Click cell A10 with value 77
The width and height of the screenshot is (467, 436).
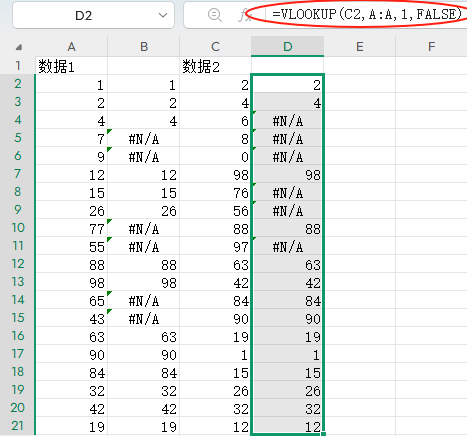[71, 228]
